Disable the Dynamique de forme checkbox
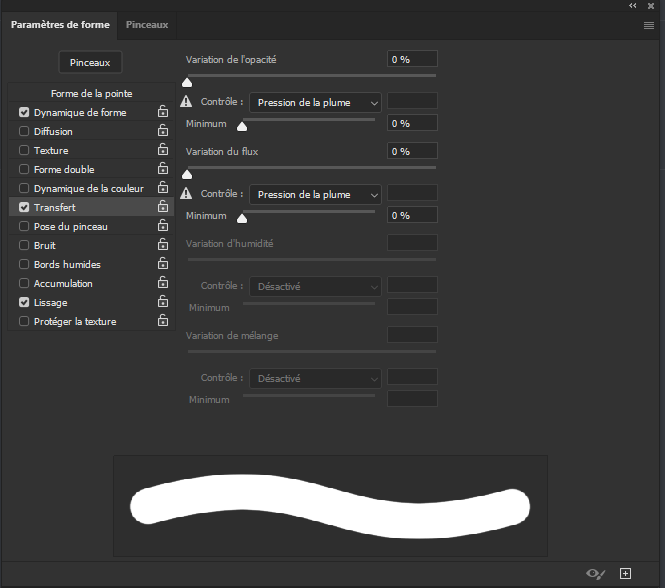 coord(24,113)
